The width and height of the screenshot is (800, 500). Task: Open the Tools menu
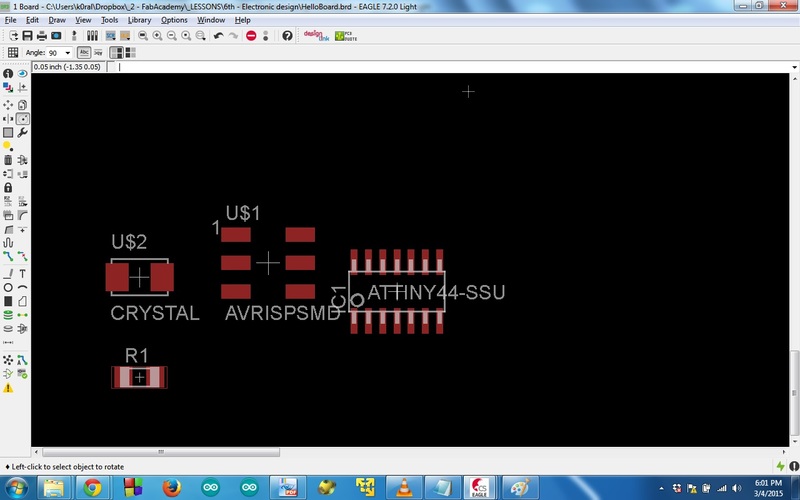pyautogui.click(x=109, y=20)
